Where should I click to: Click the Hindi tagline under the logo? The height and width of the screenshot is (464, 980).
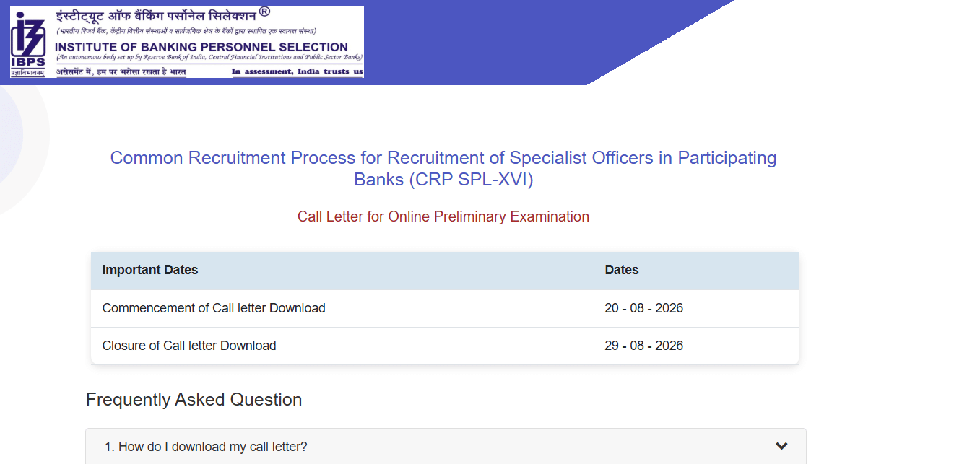121,71
